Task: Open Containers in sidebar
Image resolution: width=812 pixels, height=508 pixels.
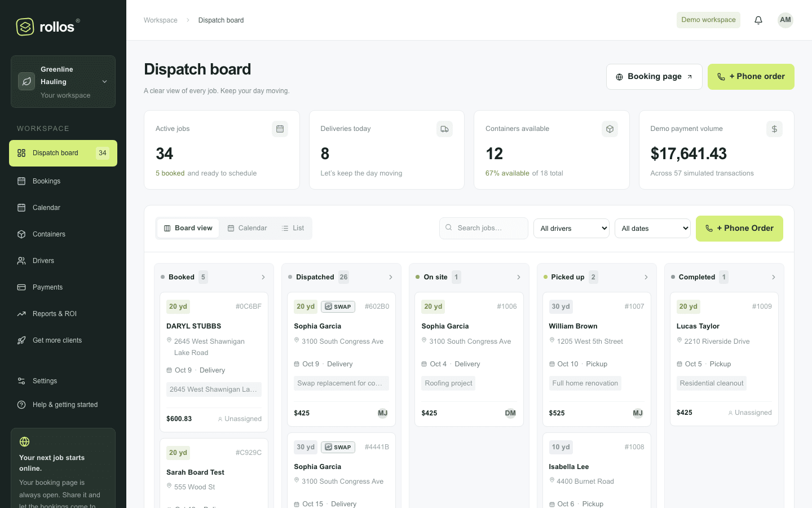Action: 63,234
